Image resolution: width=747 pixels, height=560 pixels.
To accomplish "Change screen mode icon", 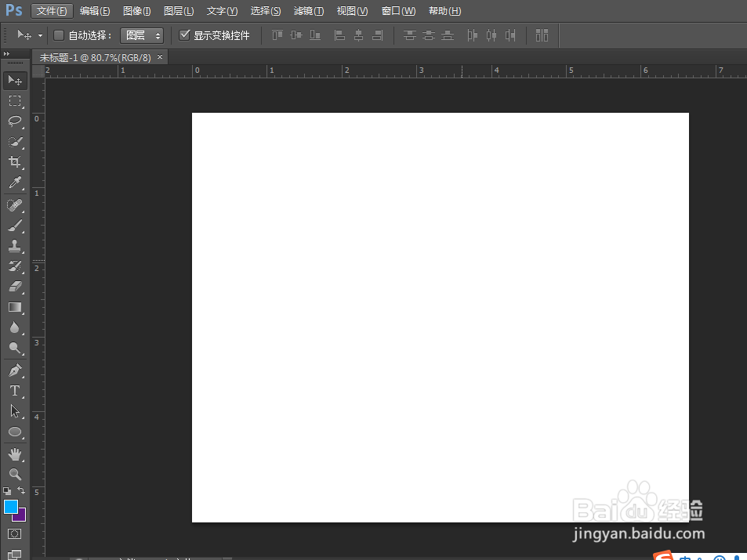I will click(14, 555).
